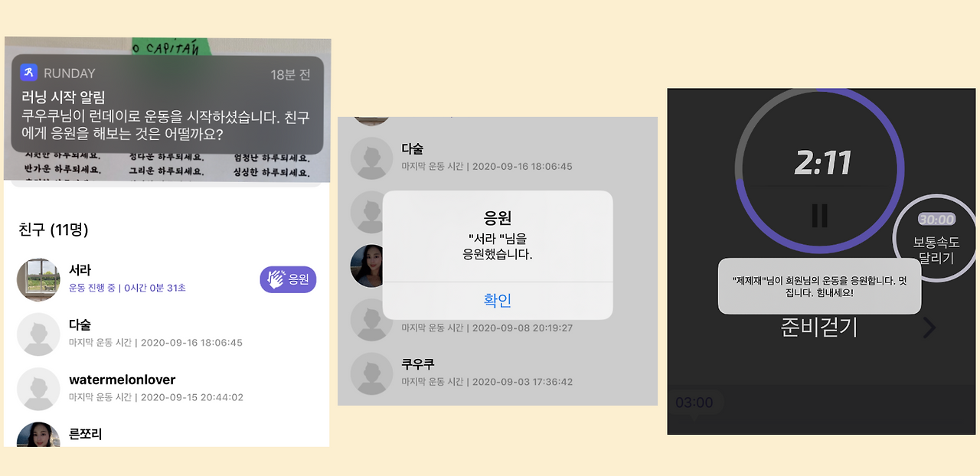Confirm the cheer dialog with 확인
980x476 pixels.
click(498, 300)
